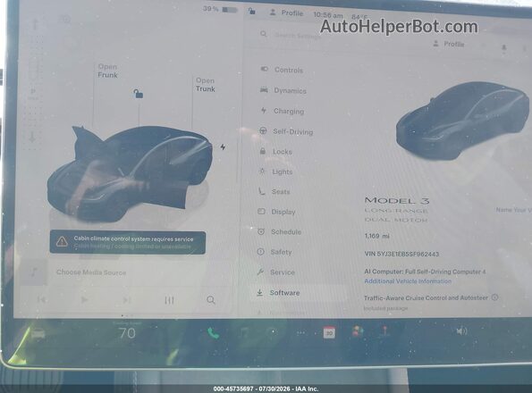
Task: Tap the notification bell icon near Profile
Action: click(x=504, y=47)
